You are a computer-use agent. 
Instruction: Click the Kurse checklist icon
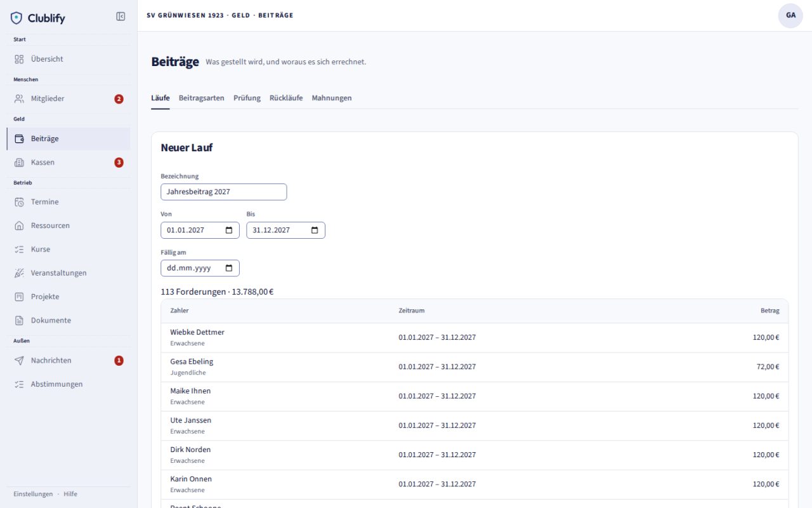click(x=19, y=250)
